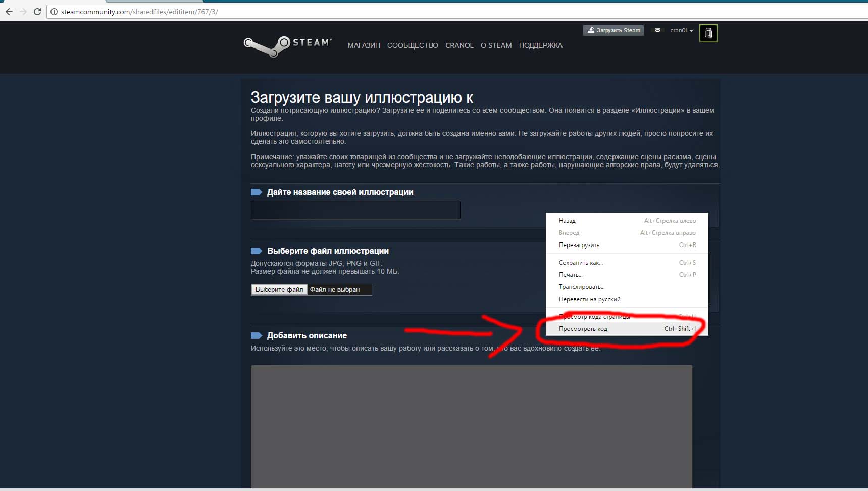This screenshot has width=868, height=491.
Task: Choose Перевести на русский
Action: pyautogui.click(x=627, y=299)
